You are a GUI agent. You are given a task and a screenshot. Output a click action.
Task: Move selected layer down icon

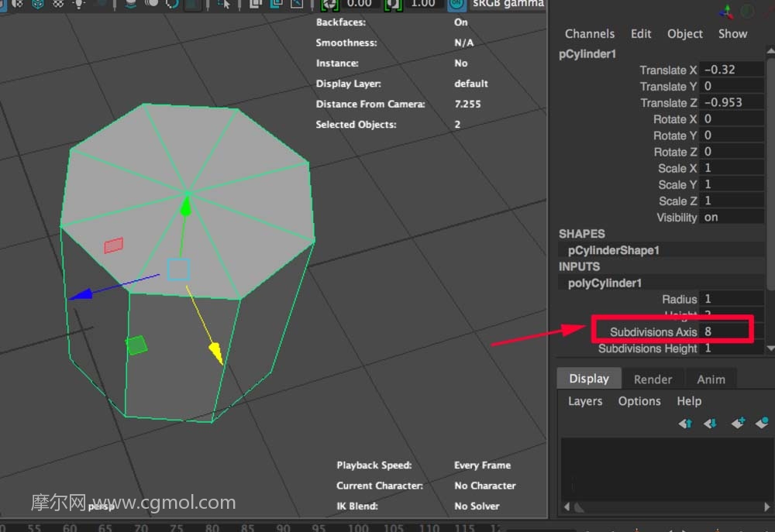(710, 424)
